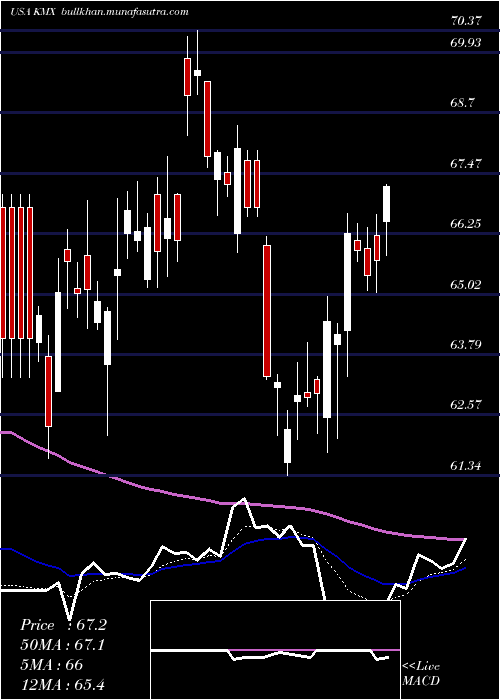
Task: Click the pink 50MA line's right end
Action: pyautogui.click(x=464, y=539)
